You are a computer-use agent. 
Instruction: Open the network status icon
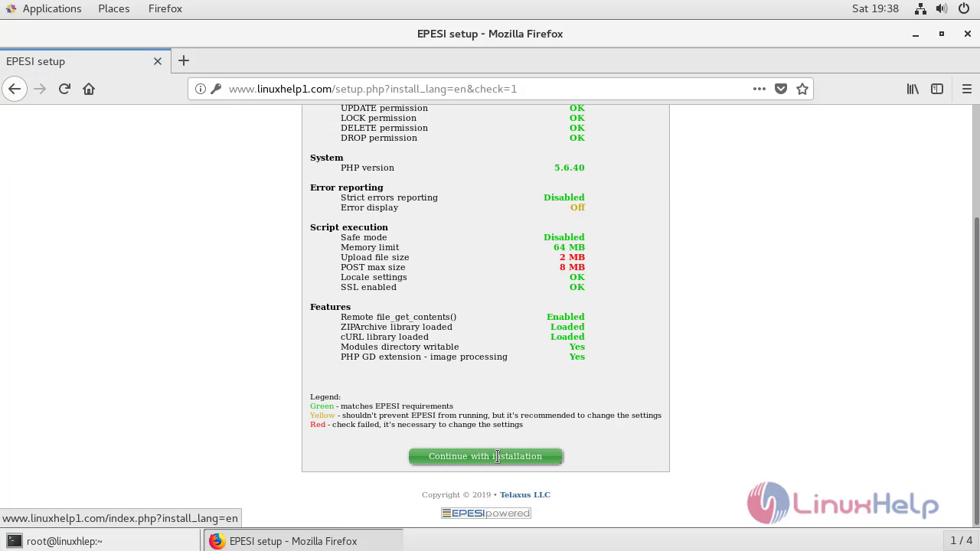point(921,8)
